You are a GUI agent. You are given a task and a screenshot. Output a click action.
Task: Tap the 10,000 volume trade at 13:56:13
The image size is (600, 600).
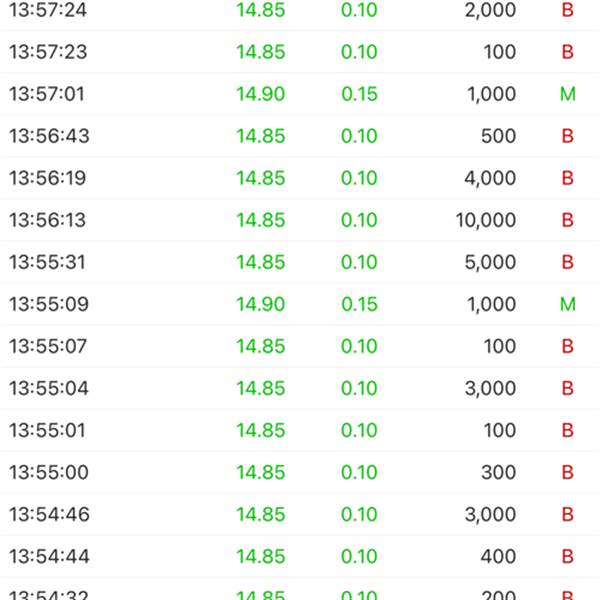click(x=300, y=220)
